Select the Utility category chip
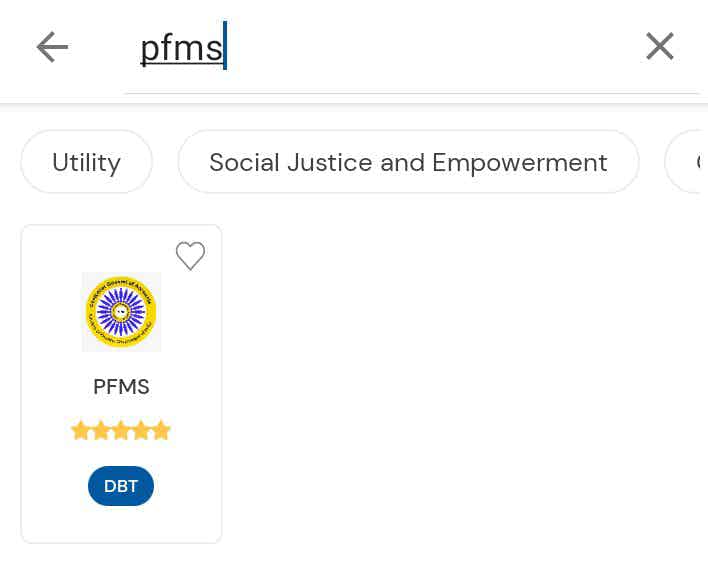The width and height of the screenshot is (708, 564). click(x=86, y=162)
